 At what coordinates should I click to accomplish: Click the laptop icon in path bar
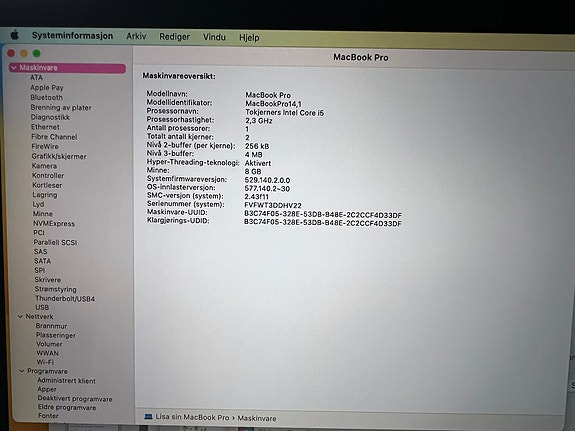click(148, 417)
